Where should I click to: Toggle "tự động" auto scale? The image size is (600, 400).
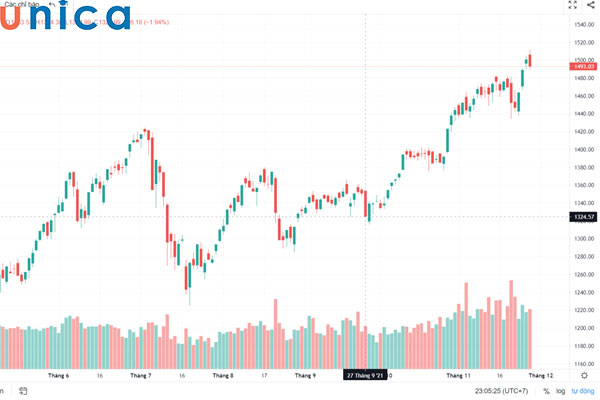pos(582,391)
